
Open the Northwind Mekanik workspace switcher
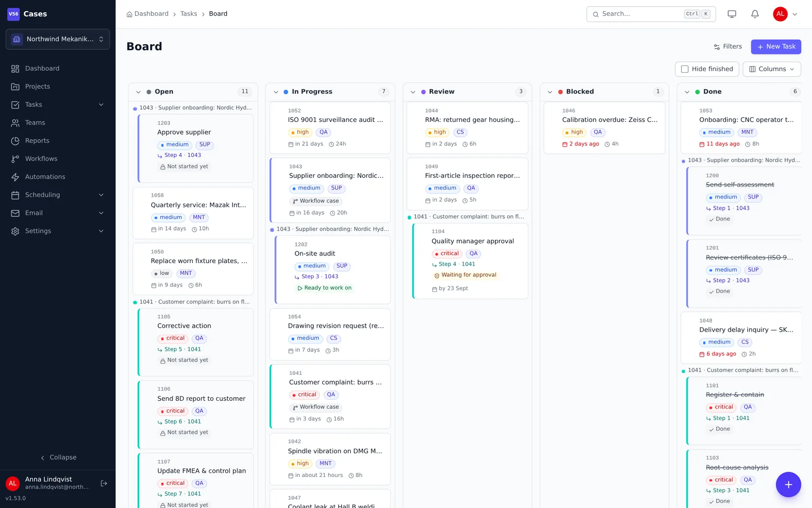tap(58, 39)
